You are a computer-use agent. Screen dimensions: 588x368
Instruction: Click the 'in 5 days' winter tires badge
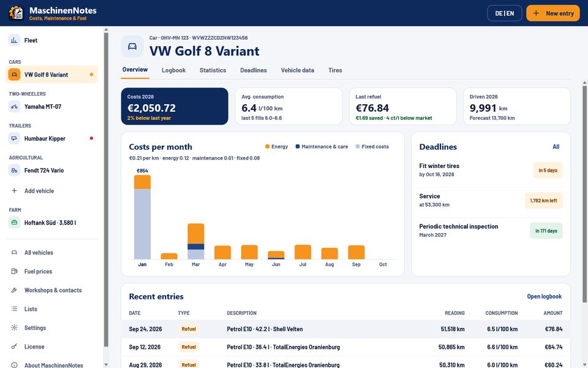[x=548, y=170]
